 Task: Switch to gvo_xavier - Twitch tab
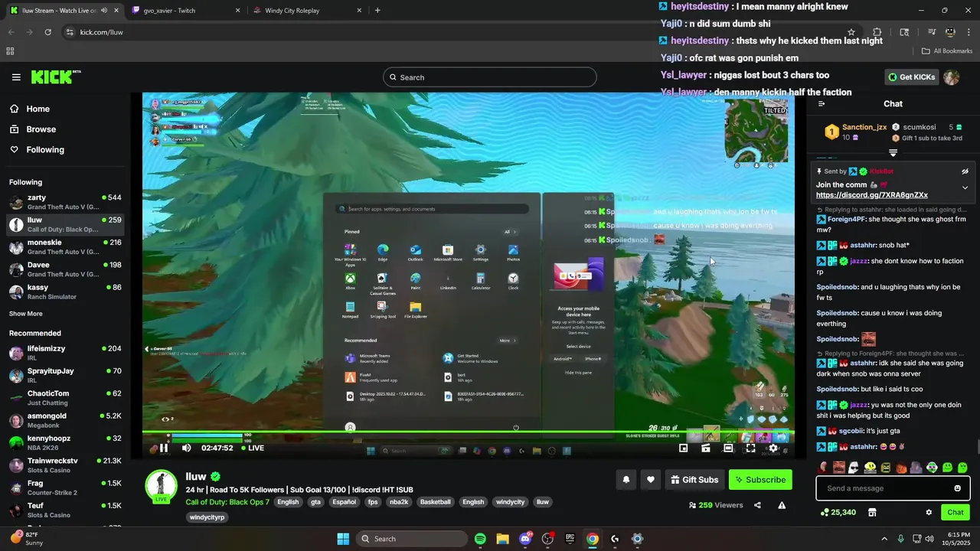pos(185,11)
